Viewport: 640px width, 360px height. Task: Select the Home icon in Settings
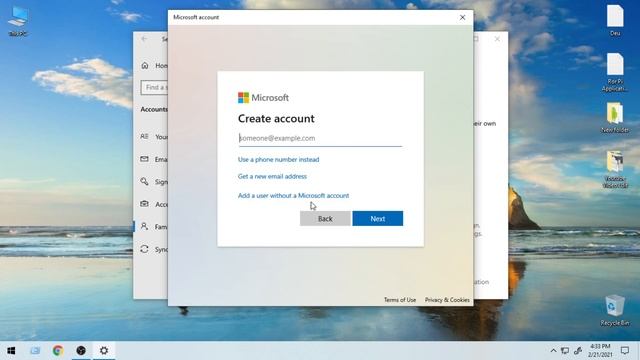tap(145, 65)
